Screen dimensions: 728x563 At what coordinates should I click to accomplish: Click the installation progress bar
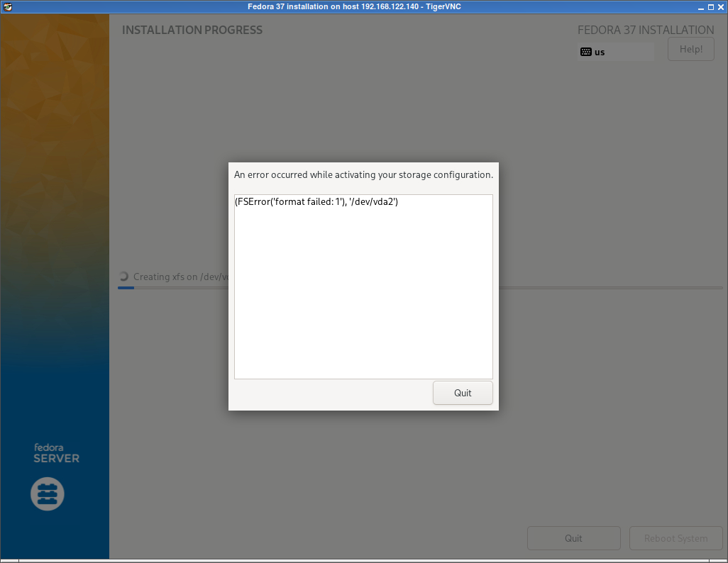coord(420,288)
